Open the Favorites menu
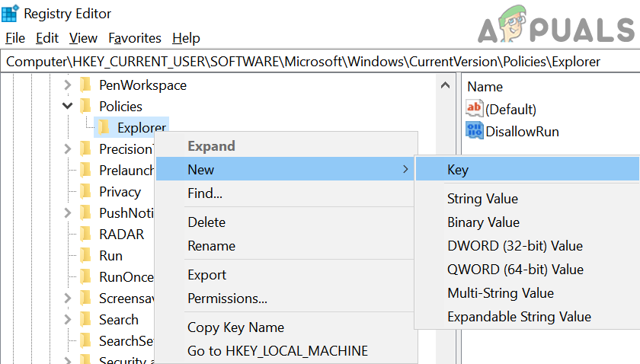Viewport: 640px width, 364px height. coord(135,38)
